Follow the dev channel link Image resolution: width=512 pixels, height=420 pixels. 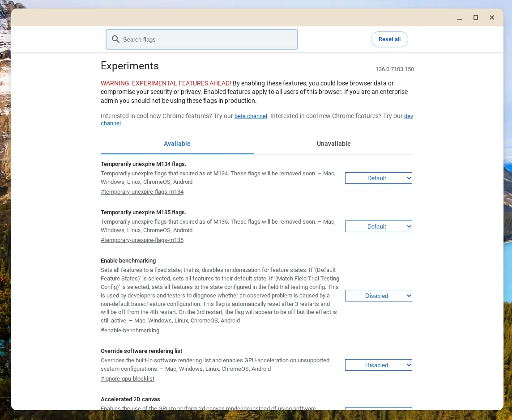(x=408, y=116)
